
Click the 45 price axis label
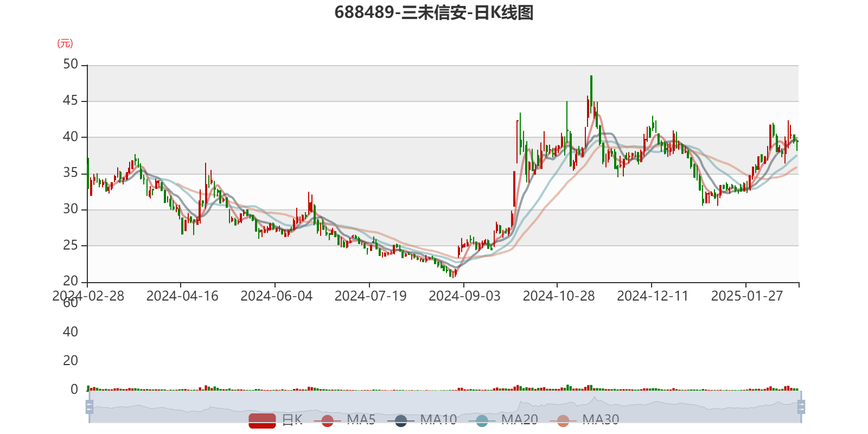pyautogui.click(x=71, y=101)
